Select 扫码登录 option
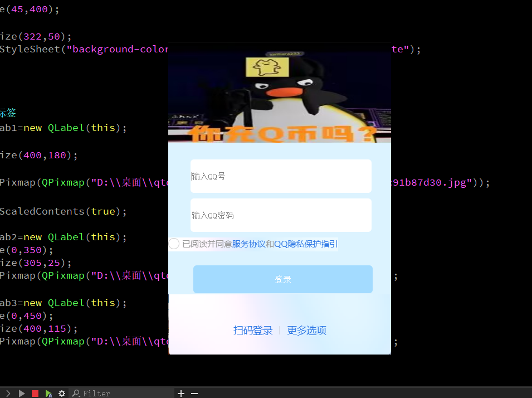 pyautogui.click(x=253, y=331)
